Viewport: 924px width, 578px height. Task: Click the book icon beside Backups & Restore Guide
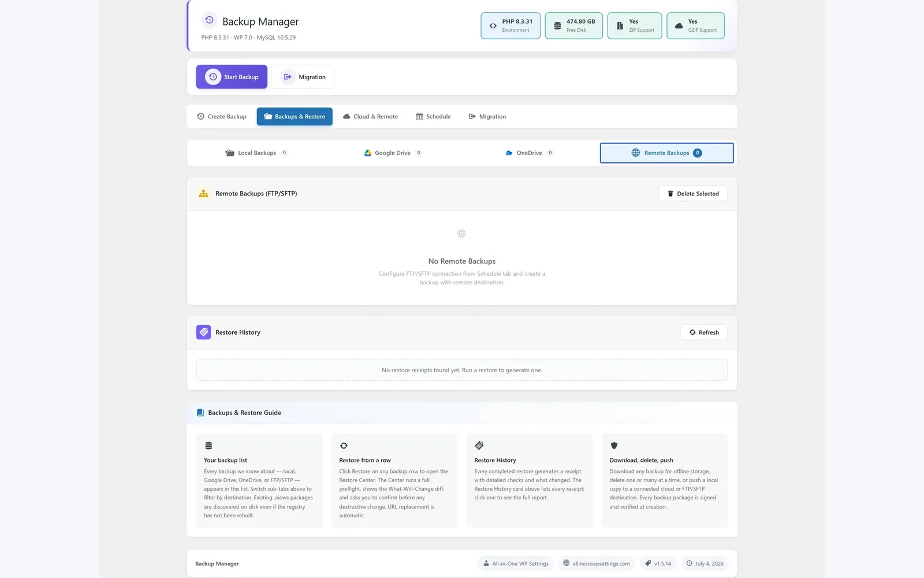pos(200,413)
